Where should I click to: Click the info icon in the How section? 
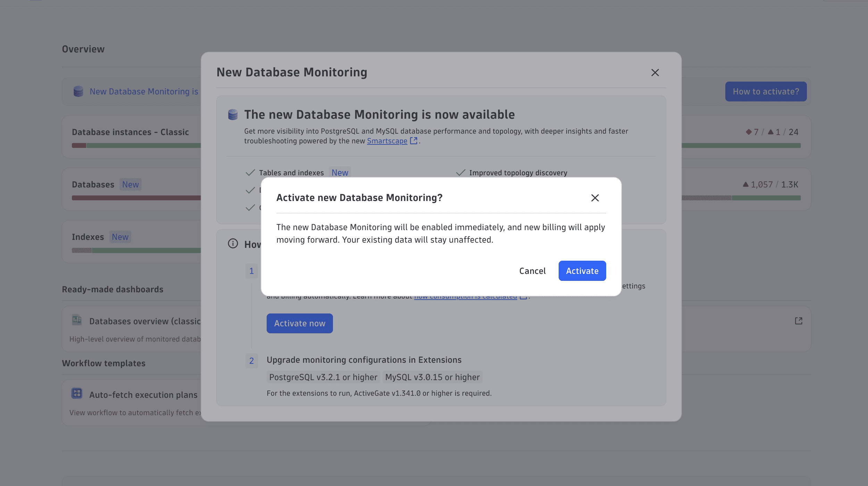pos(233,244)
